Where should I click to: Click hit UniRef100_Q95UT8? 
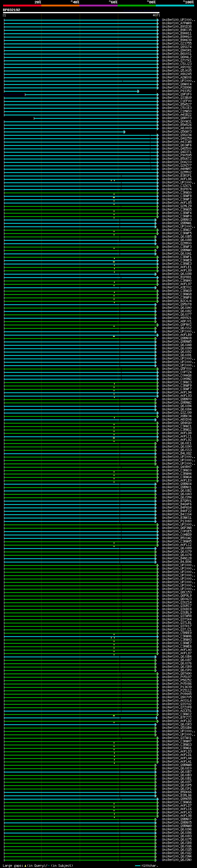177,304
